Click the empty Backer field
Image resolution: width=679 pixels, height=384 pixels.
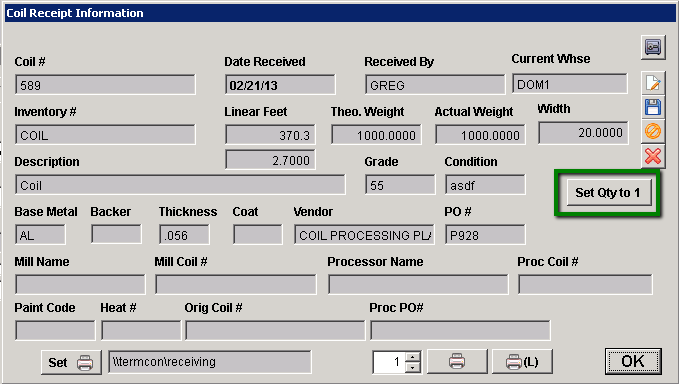point(116,235)
